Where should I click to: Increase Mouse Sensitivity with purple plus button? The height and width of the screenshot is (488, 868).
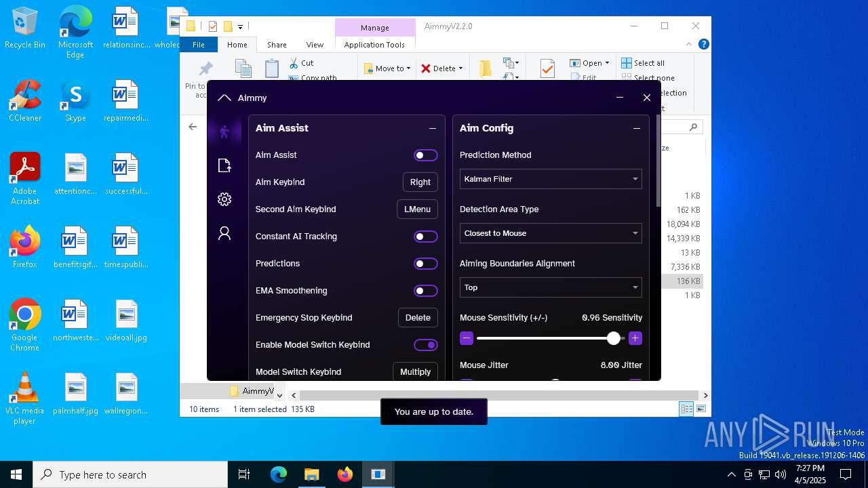click(x=635, y=338)
